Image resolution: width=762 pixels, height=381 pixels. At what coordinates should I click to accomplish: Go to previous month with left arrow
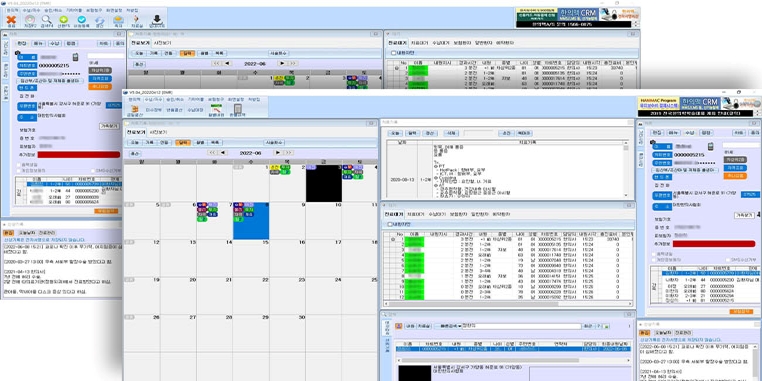223,153
